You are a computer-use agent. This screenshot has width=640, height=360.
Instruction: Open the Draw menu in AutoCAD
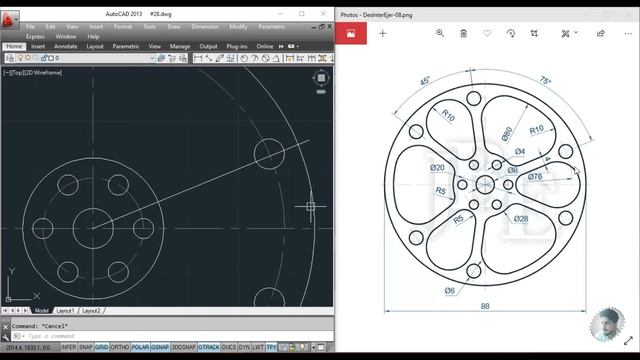pos(174,27)
